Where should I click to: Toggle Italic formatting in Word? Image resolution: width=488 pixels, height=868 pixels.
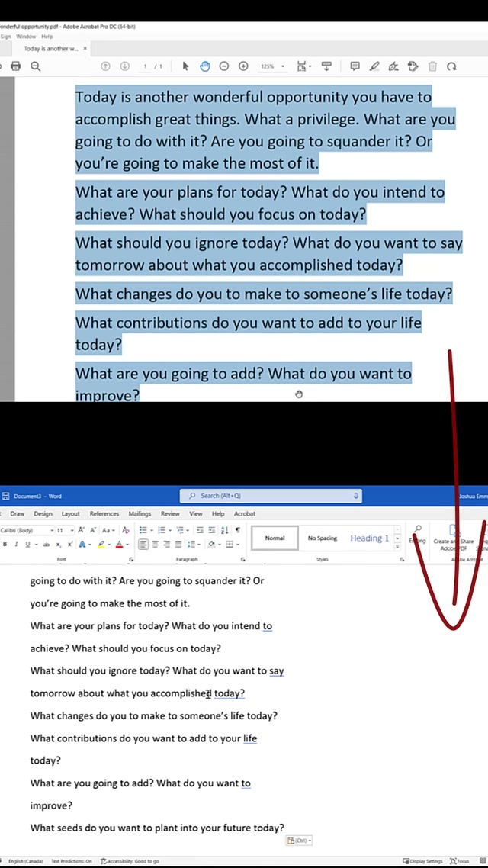point(15,544)
